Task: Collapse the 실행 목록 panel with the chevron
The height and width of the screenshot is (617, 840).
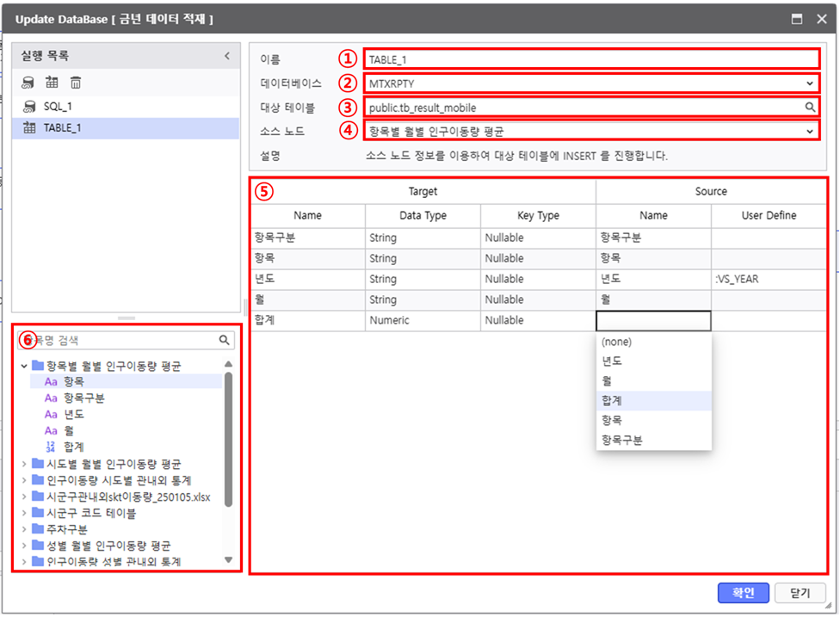Action: pos(227,56)
